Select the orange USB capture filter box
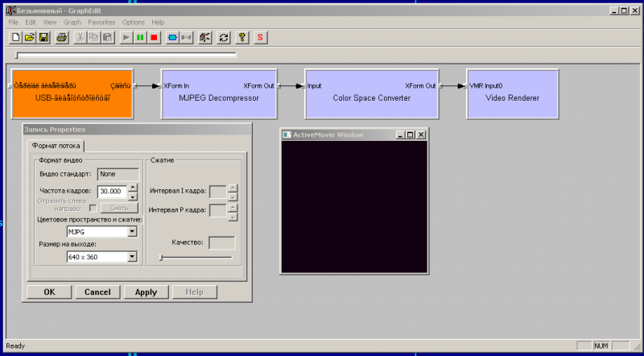 [x=72, y=94]
